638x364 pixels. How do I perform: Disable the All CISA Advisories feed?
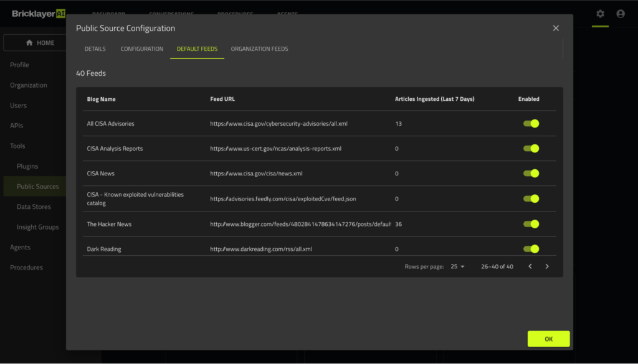[531, 124]
